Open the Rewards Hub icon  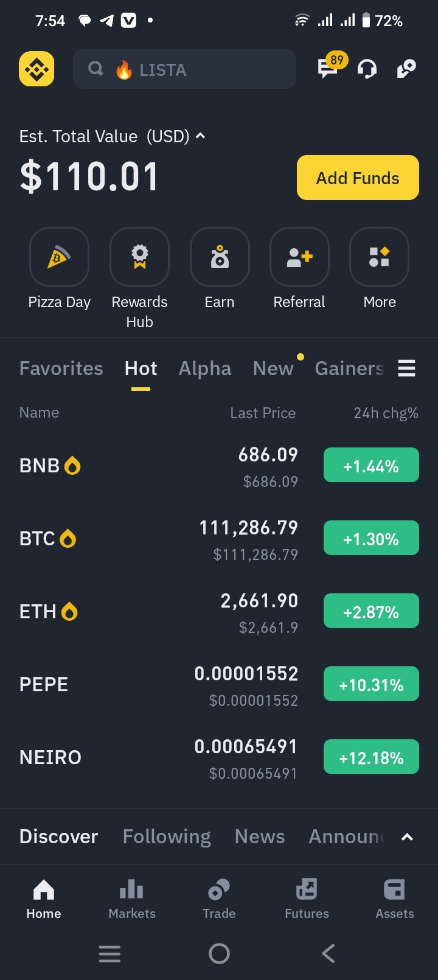coord(139,257)
